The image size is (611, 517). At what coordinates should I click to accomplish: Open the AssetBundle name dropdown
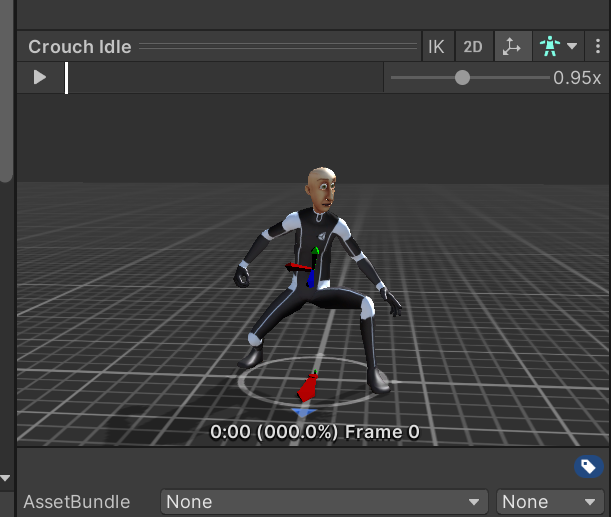pos(324,502)
